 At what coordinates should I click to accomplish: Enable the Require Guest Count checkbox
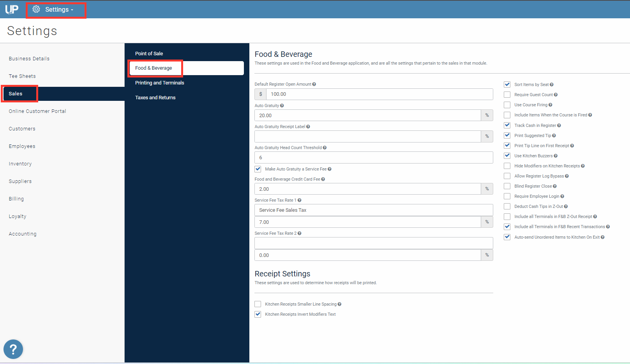[507, 95]
